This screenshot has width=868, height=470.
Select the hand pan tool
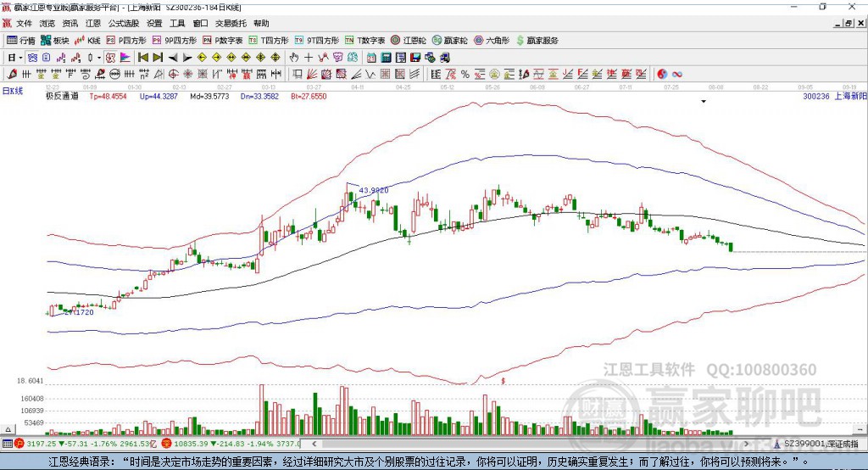pyautogui.click(x=294, y=58)
